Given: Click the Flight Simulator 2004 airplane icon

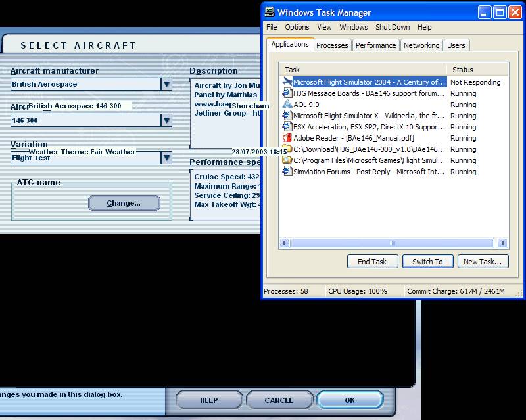Looking at the screenshot, I should [287, 82].
